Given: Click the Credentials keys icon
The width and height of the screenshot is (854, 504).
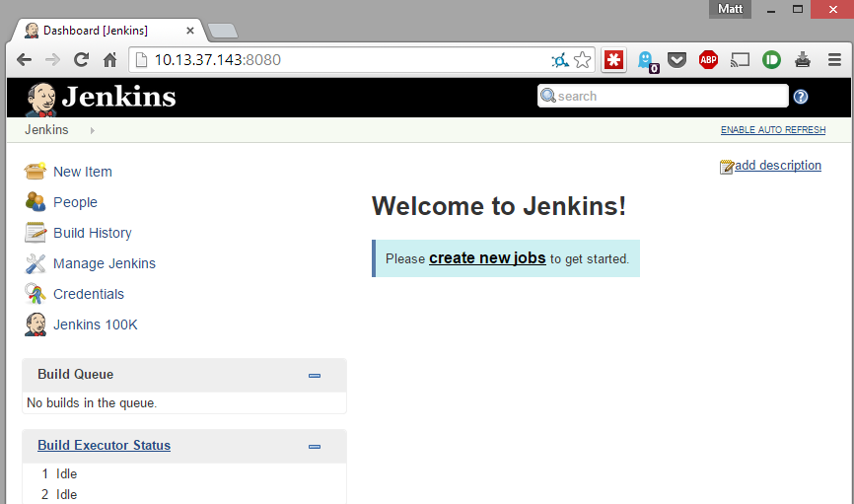Looking at the screenshot, I should 36,294.
